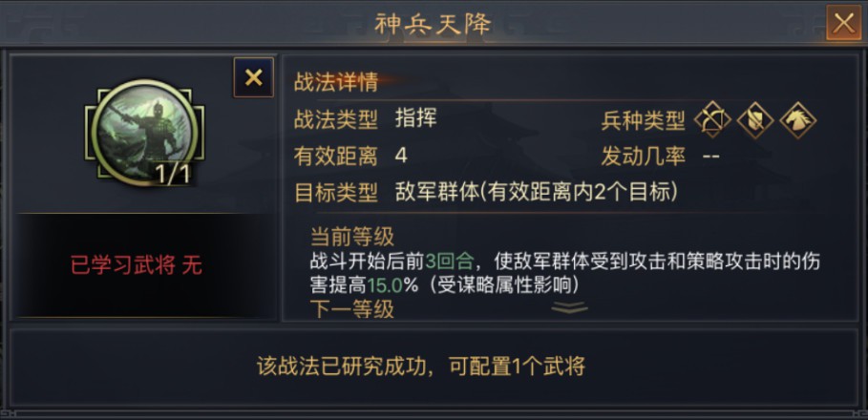Click the 已学习武将 无 label

[x=137, y=266]
